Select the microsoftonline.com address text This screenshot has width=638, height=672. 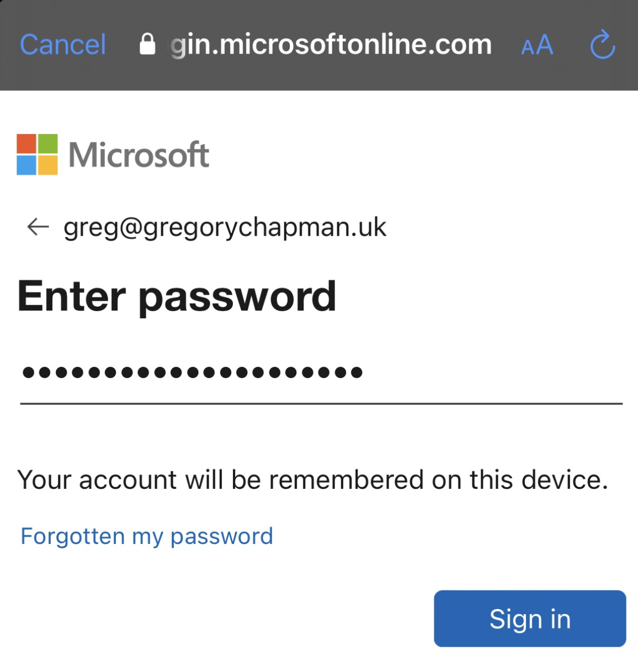(x=331, y=45)
